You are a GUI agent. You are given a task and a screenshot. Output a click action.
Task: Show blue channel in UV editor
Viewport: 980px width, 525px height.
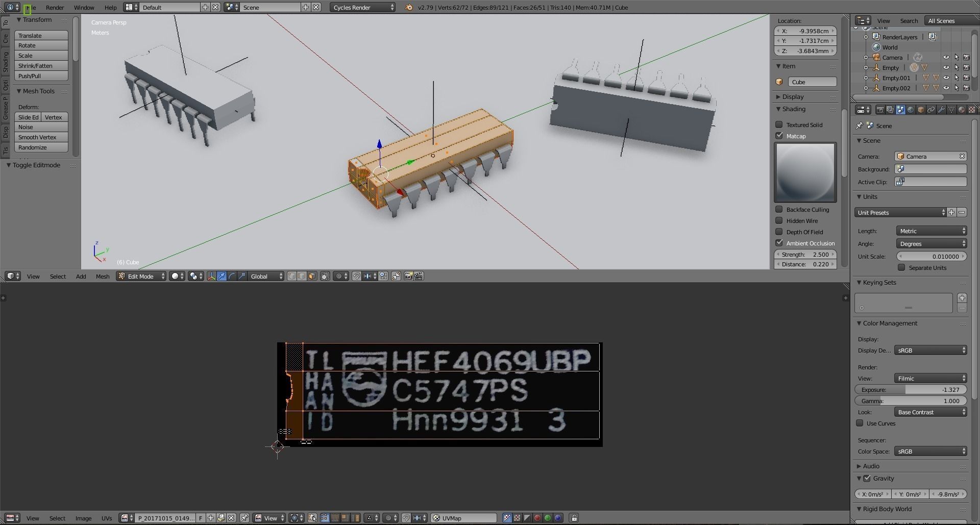558,518
